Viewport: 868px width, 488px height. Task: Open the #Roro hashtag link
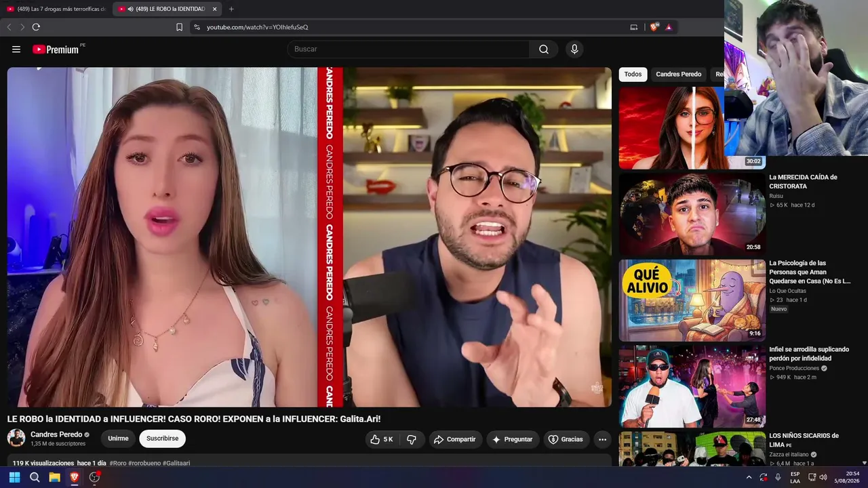coord(118,464)
